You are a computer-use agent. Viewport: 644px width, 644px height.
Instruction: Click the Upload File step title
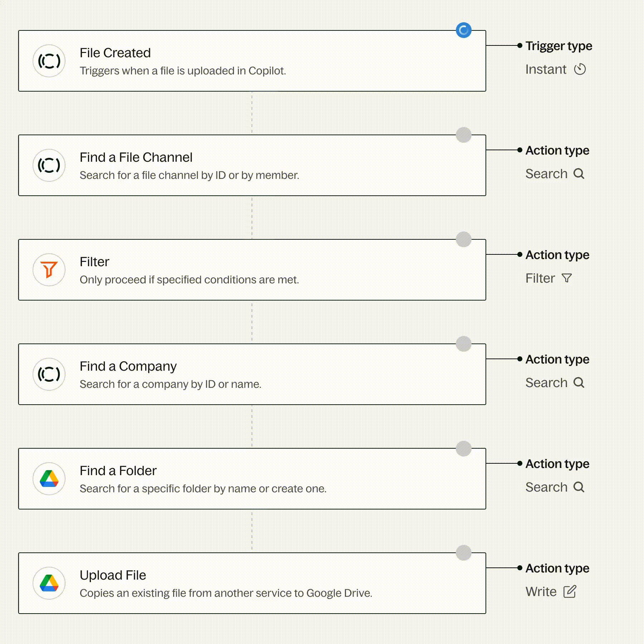[113, 575]
